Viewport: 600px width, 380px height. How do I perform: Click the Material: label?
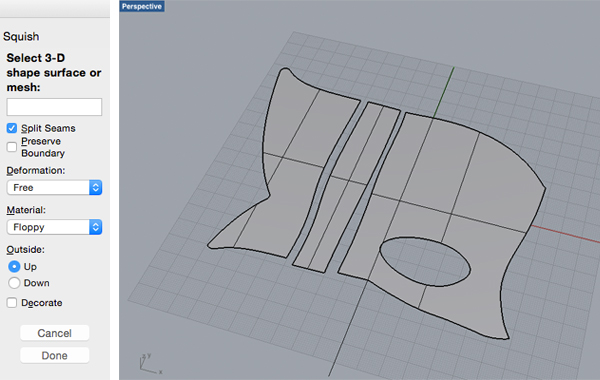(x=26, y=210)
